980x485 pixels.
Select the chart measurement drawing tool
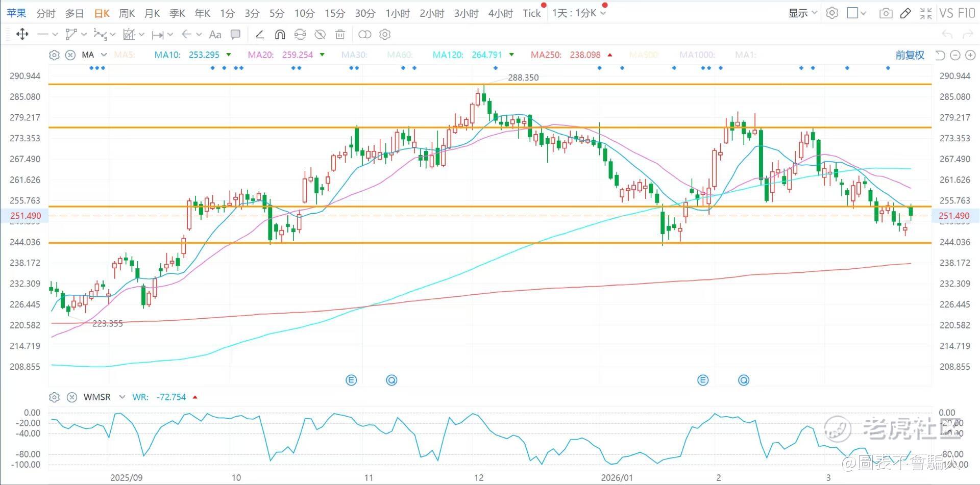point(129,34)
